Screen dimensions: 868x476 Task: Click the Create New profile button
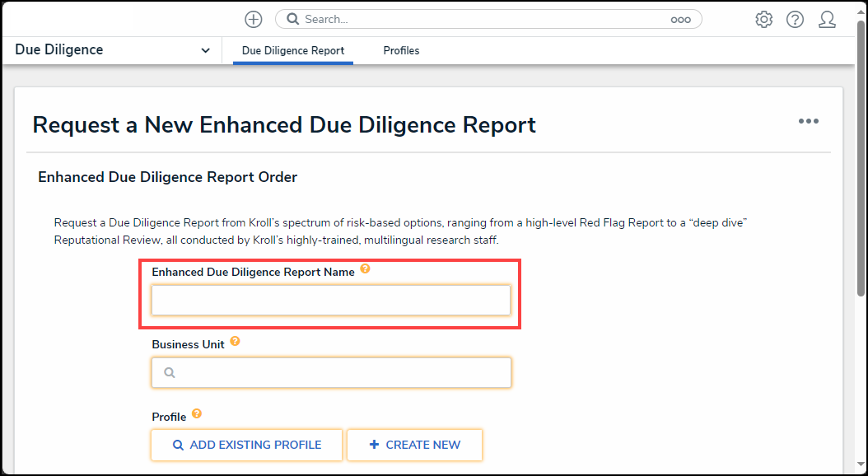click(x=414, y=445)
